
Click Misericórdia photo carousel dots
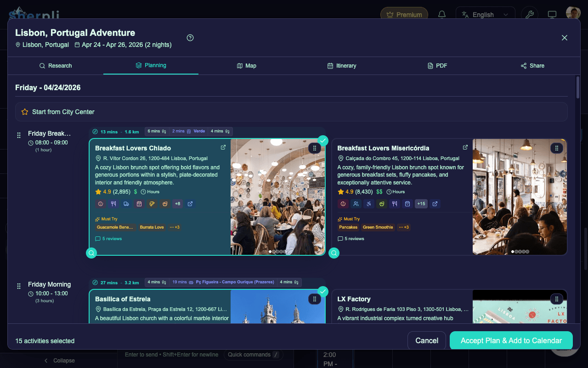click(520, 252)
